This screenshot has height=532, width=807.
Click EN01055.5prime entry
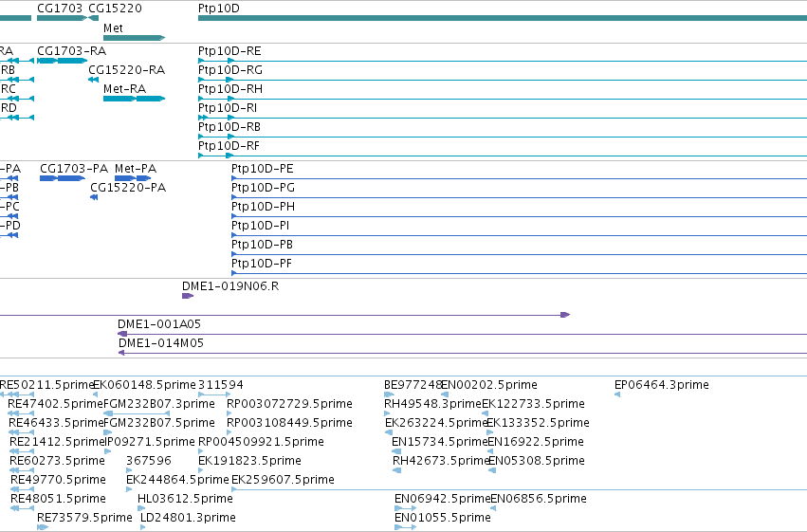click(x=443, y=518)
